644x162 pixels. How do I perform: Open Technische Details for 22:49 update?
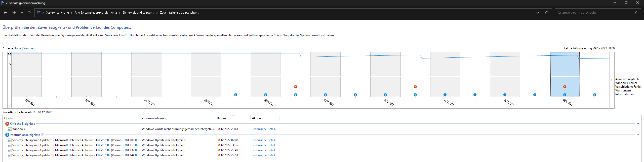click(265, 150)
